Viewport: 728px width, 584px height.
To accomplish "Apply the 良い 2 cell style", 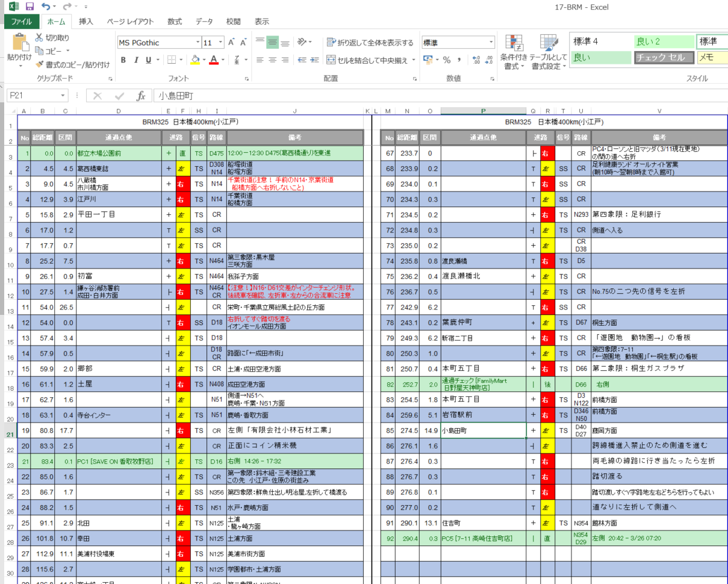I will [663, 42].
